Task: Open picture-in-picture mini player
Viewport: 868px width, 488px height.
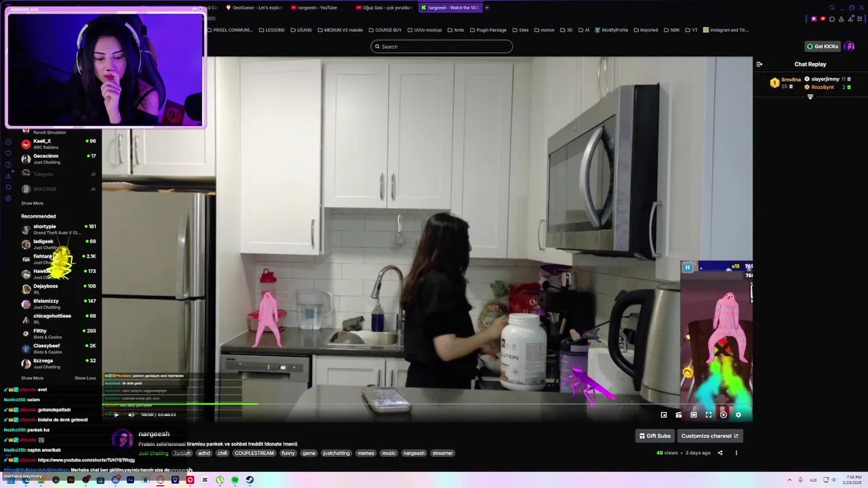Action: 664,415
